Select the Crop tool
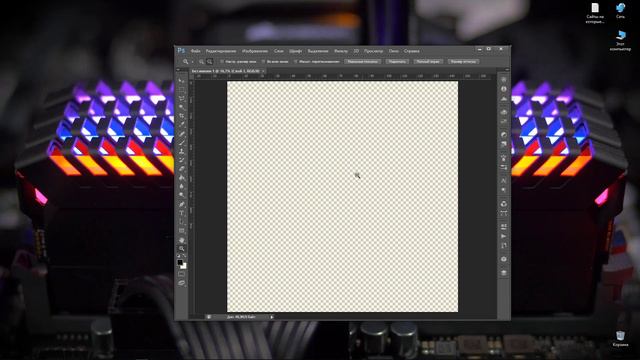640x360 pixels. point(182,116)
